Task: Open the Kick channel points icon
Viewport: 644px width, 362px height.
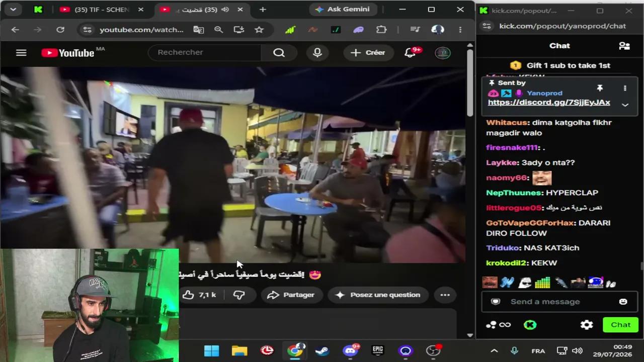Action: pyautogui.click(x=499, y=325)
